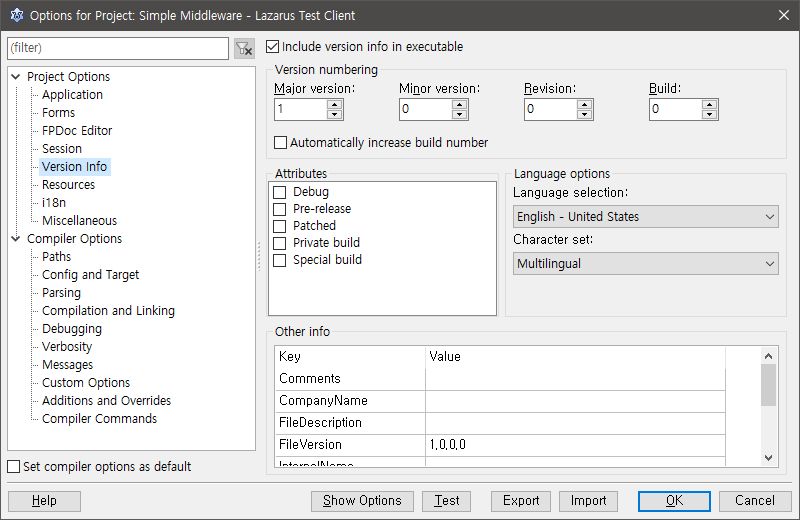Decrease Build number with the down arrow
800x520 pixels.
tap(710, 114)
